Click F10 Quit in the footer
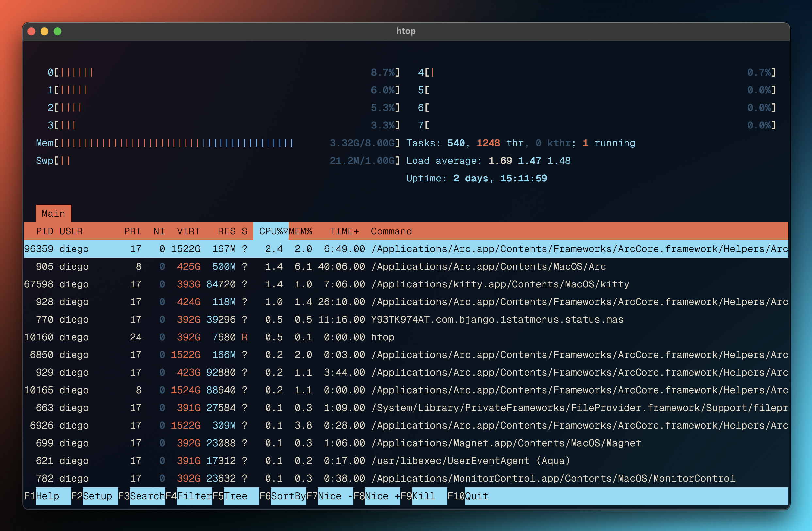Screen dimensions: 812x531 (x=476, y=496)
